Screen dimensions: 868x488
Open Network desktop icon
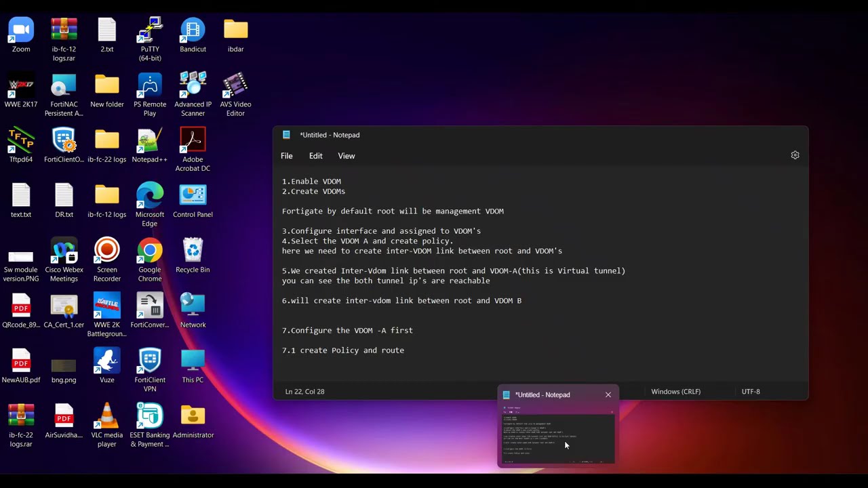pos(193,311)
